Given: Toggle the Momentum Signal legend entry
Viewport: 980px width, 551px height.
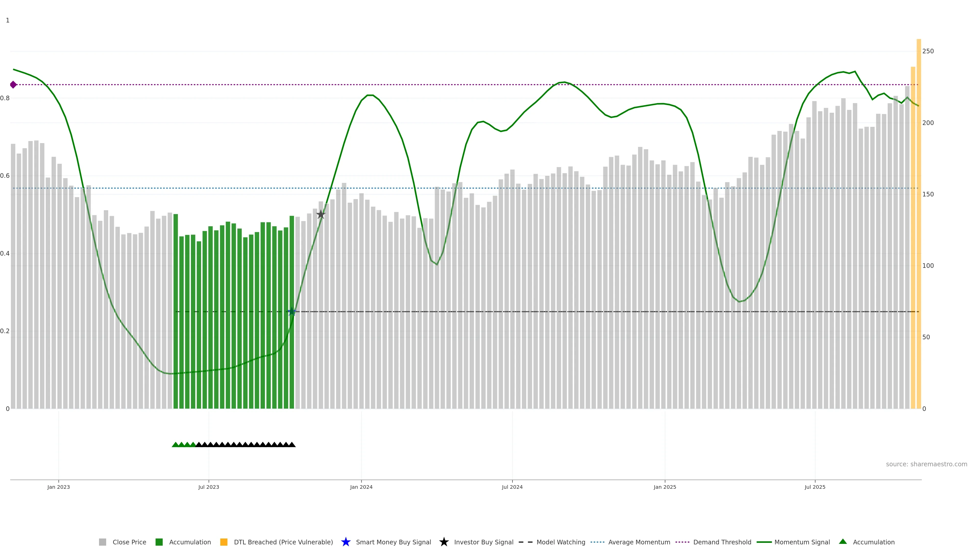Looking at the screenshot, I should click(x=802, y=542).
